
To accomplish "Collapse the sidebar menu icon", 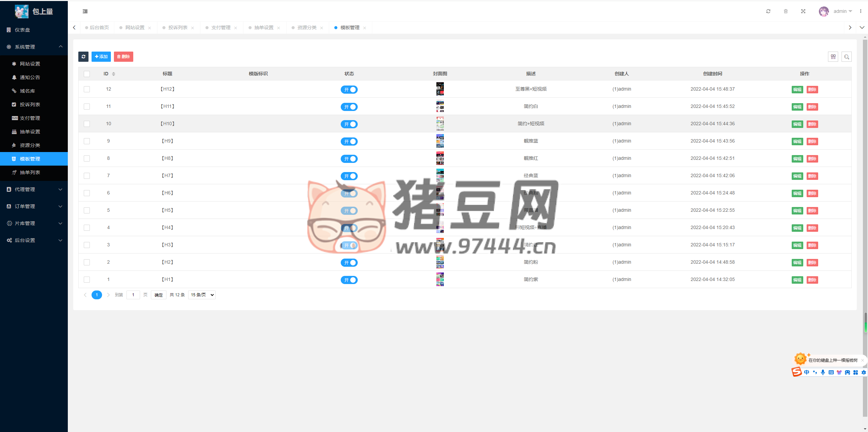I will pos(85,11).
